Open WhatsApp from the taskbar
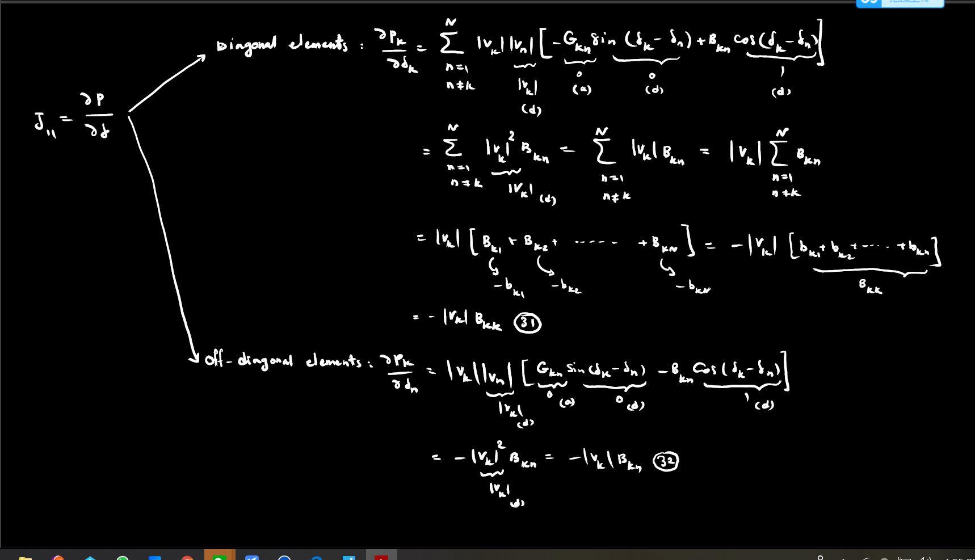Image resolution: width=975 pixels, height=560 pixels. tap(123, 556)
